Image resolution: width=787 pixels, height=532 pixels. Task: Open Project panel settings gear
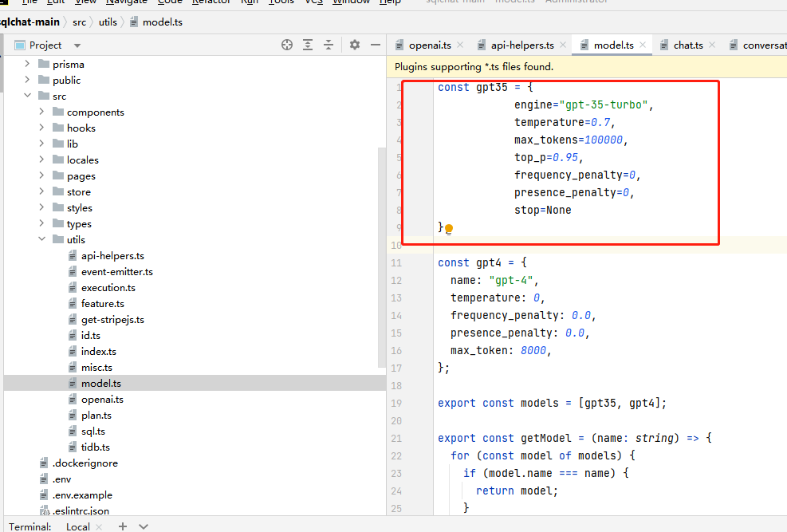(x=355, y=45)
